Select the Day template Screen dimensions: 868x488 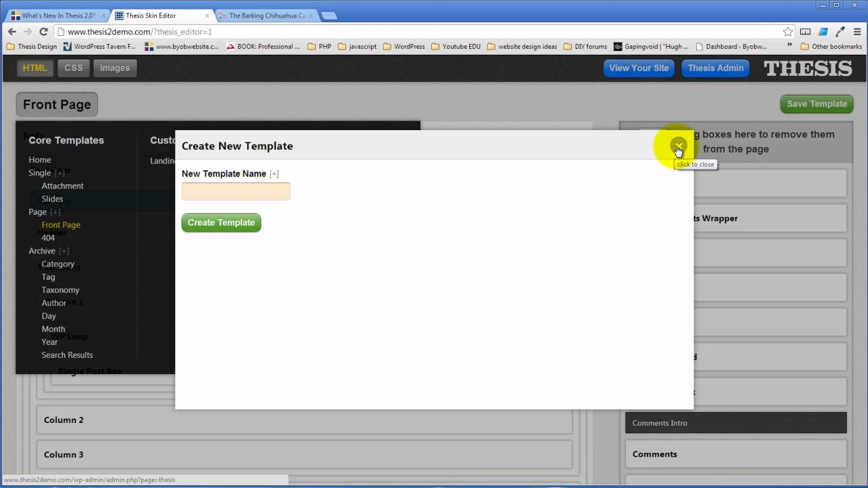(49, 316)
